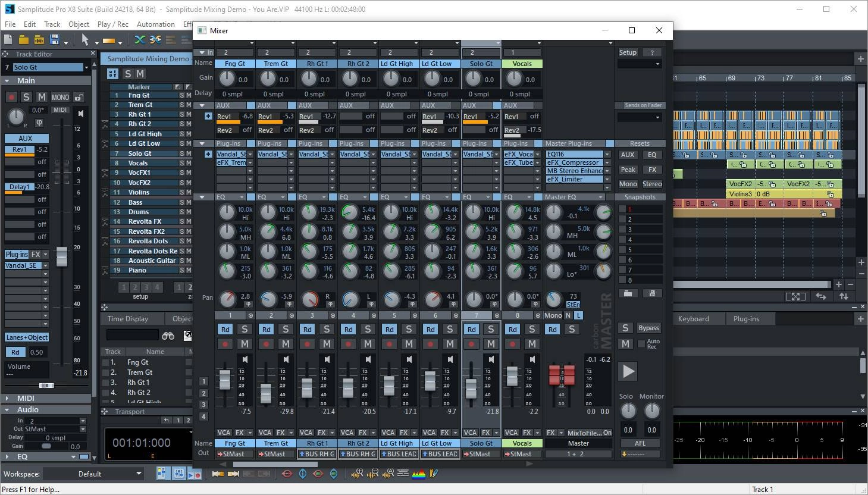Switch to the Keyboard tab
Screen dimensions: 868x495
coord(693,319)
